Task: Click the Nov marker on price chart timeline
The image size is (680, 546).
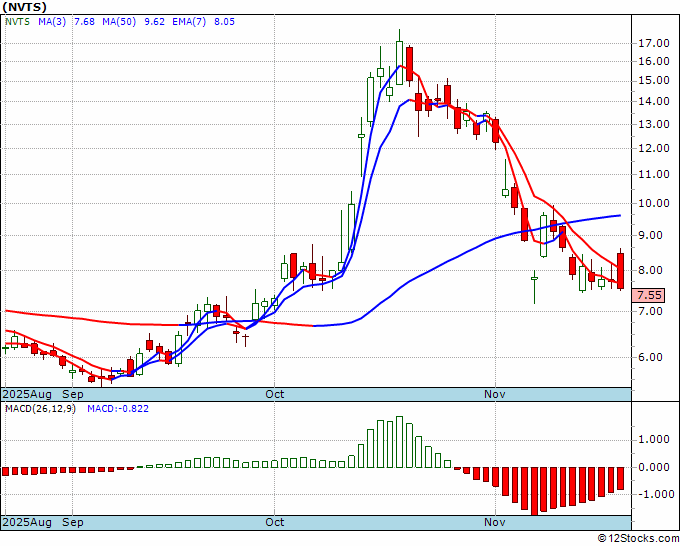Action: pos(495,394)
